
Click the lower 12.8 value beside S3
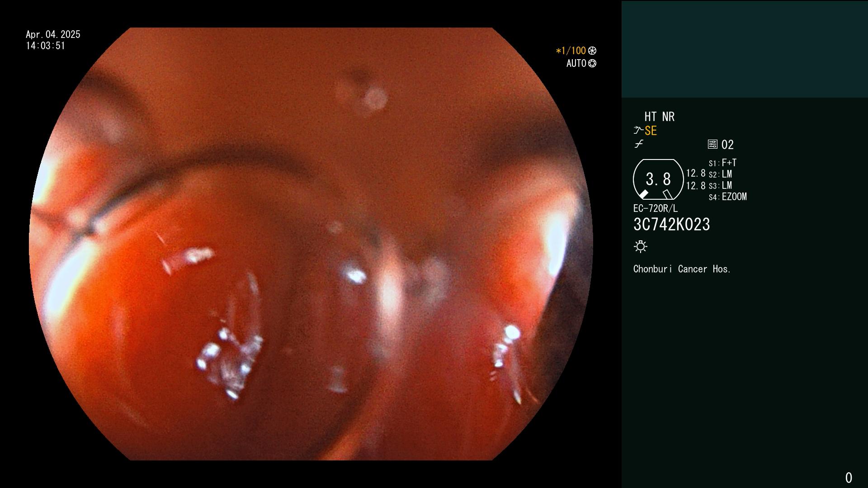pos(696,185)
